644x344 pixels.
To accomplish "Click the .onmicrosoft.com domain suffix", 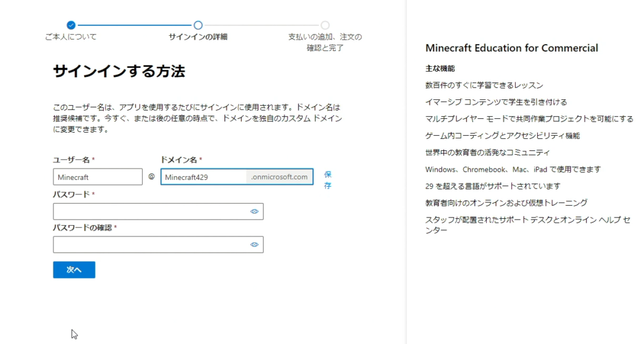I will click(279, 177).
